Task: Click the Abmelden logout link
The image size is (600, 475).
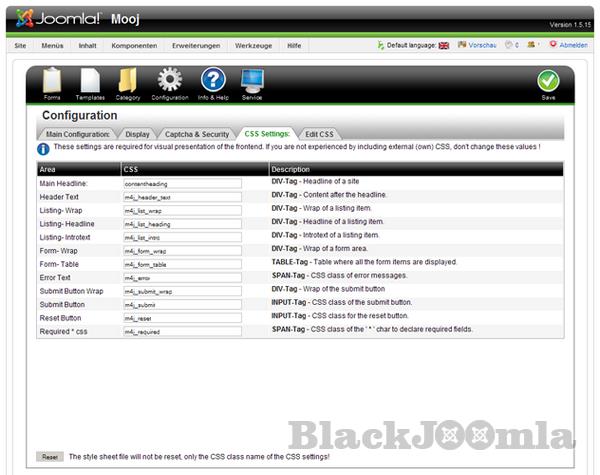Action: [573, 46]
